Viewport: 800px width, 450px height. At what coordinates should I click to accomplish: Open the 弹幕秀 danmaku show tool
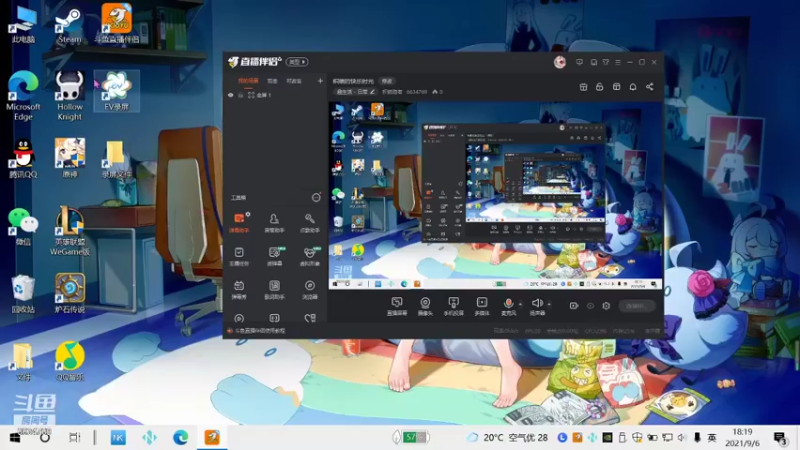[x=239, y=289]
